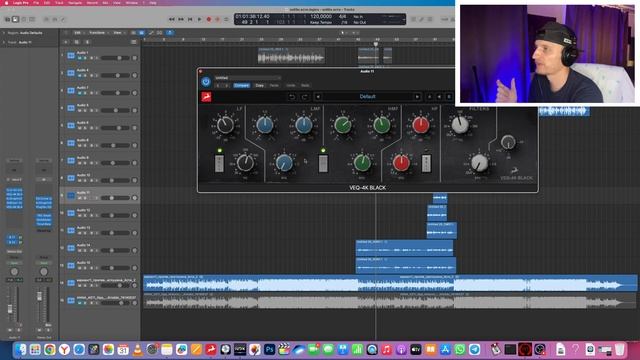Open Finder from the Dock
This screenshot has height=360, width=640.
point(20,349)
